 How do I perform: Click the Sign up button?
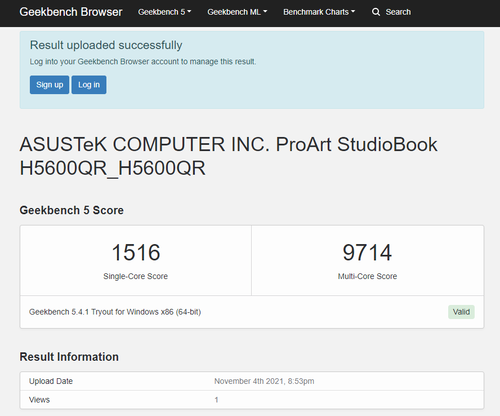pos(49,85)
